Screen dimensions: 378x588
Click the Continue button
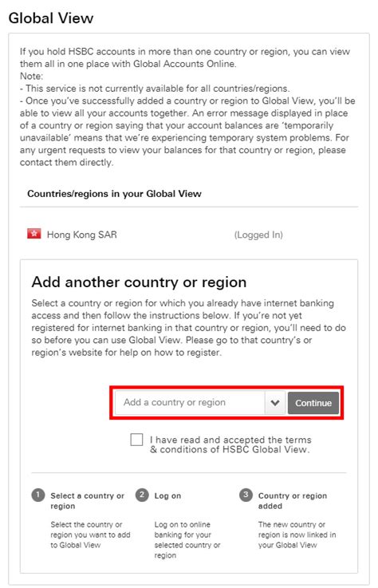(313, 403)
